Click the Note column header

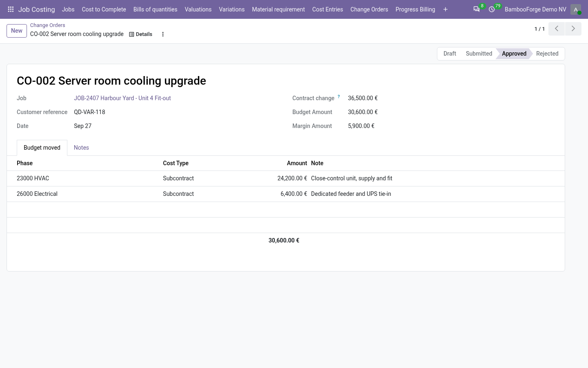pos(317,163)
